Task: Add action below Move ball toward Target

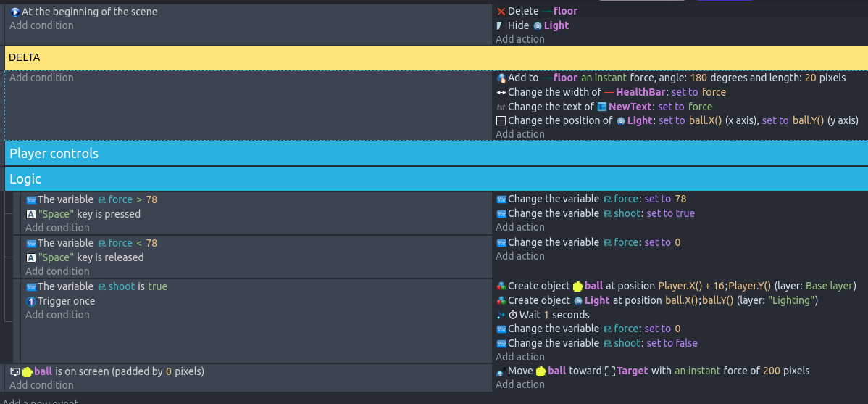Action: point(519,384)
